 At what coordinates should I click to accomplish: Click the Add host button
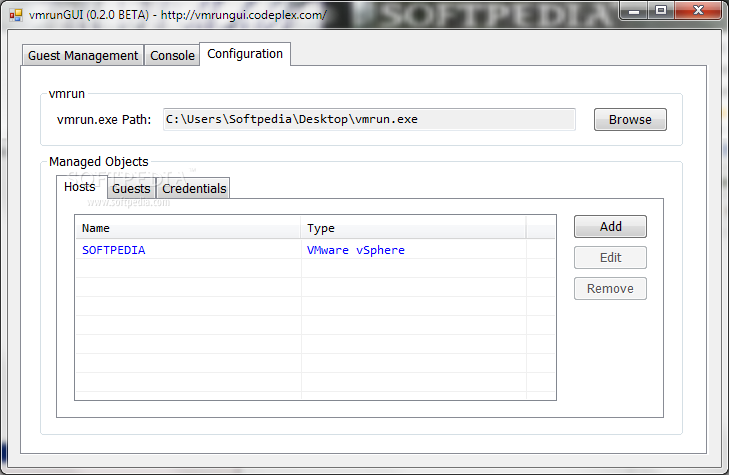[x=610, y=226]
